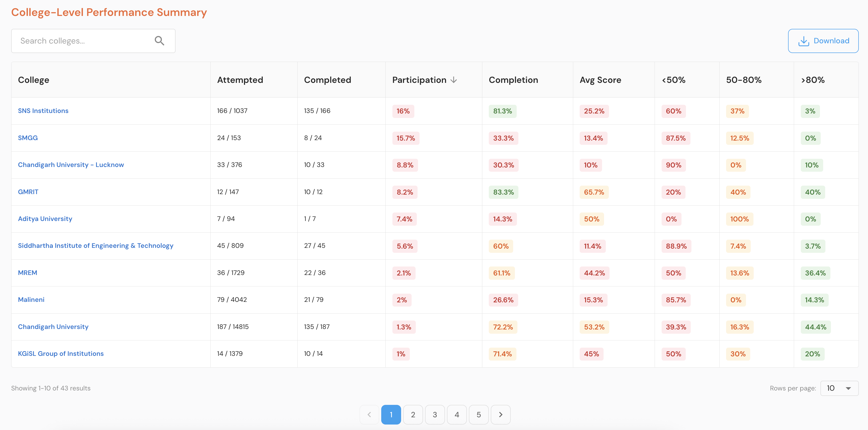Go to the next page arrow

(500, 415)
